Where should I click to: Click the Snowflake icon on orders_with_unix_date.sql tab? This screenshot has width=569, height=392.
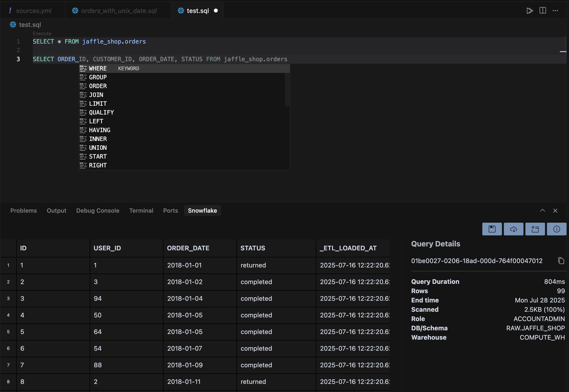coord(75,11)
